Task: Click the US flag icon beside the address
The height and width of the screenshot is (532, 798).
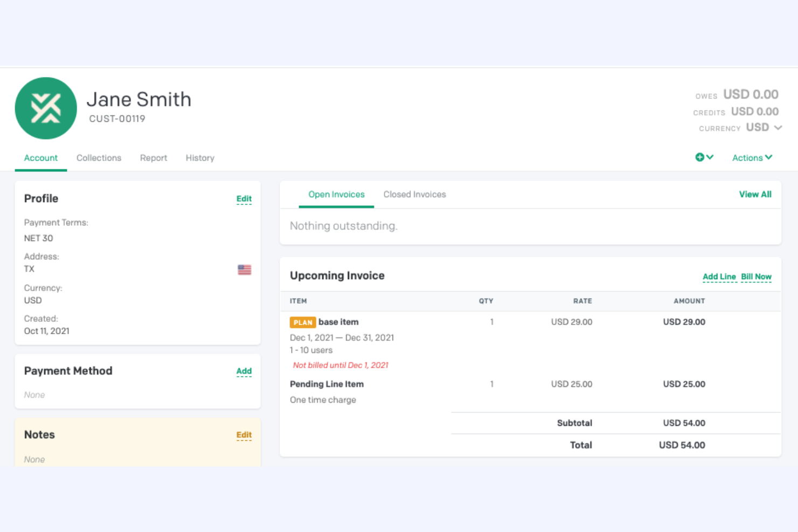Action: [244, 270]
